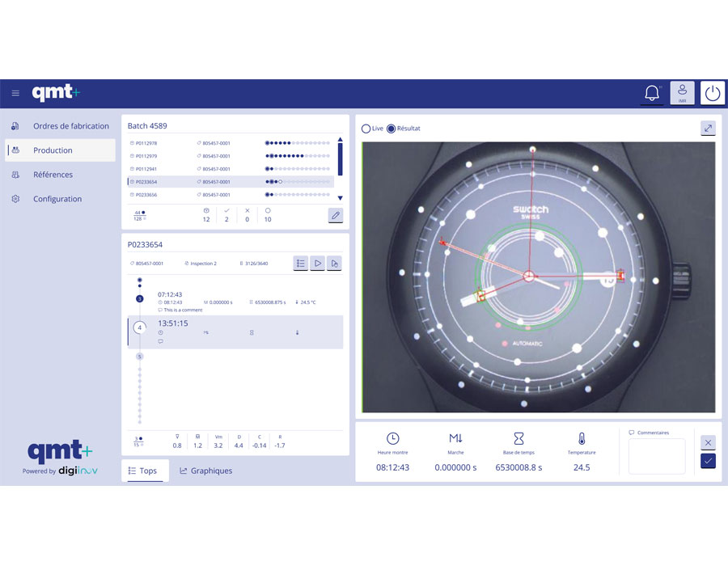Expand the camera view to fullscreen
The image size is (728, 566).
coord(707,129)
